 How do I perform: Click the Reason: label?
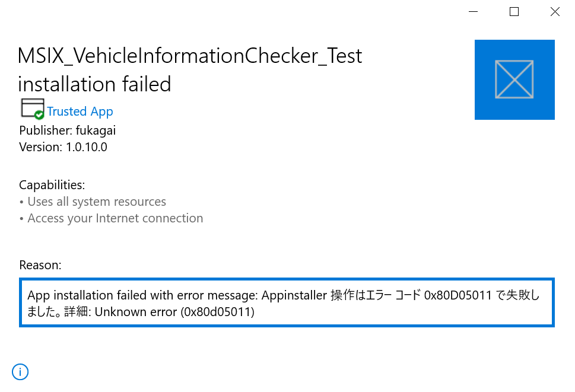pyautogui.click(x=40, y=265)
